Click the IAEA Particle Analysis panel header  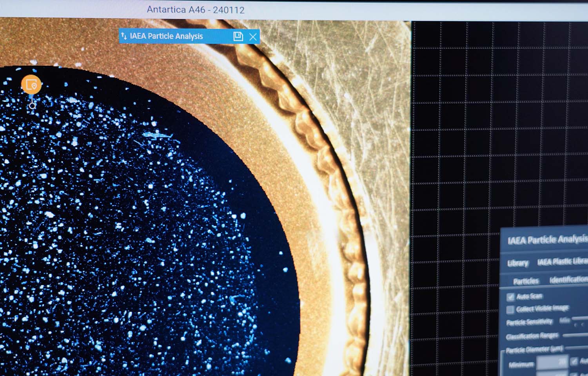[544, 240]
